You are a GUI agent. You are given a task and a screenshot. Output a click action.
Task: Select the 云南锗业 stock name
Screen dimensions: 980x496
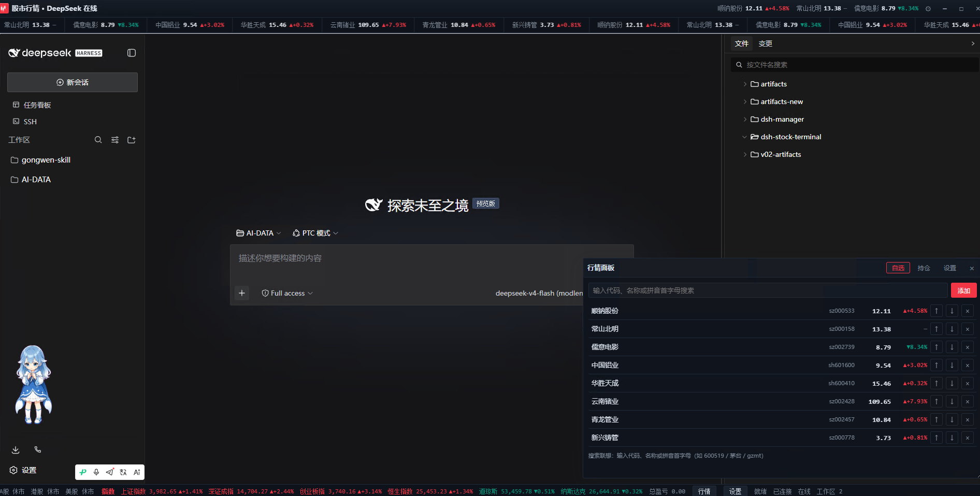605,401
